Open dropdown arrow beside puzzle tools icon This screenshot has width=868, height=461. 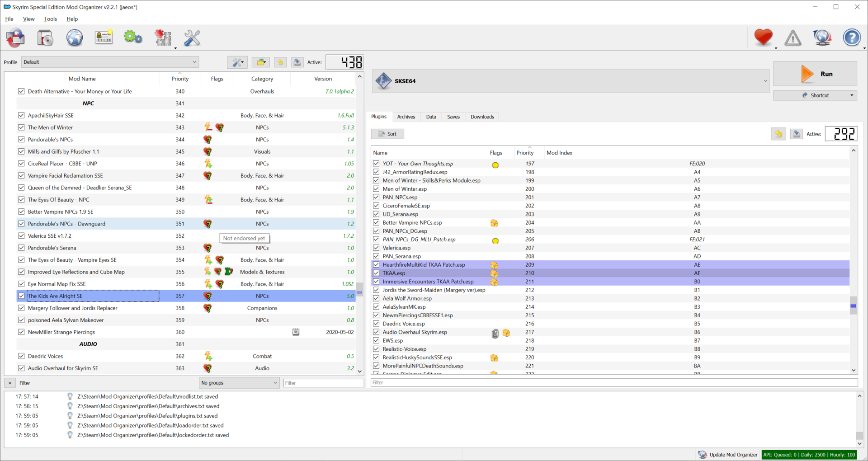pyautogui.click(x=175, y=47)
